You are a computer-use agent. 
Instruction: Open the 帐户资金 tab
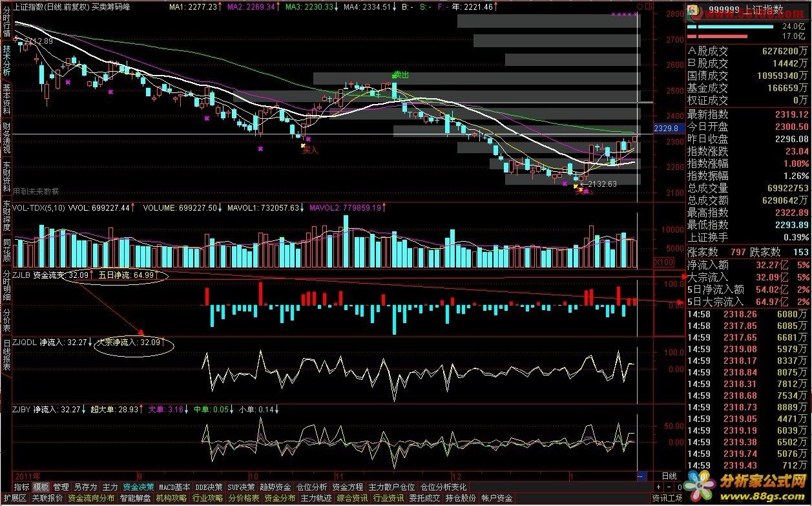pos(497,498)
